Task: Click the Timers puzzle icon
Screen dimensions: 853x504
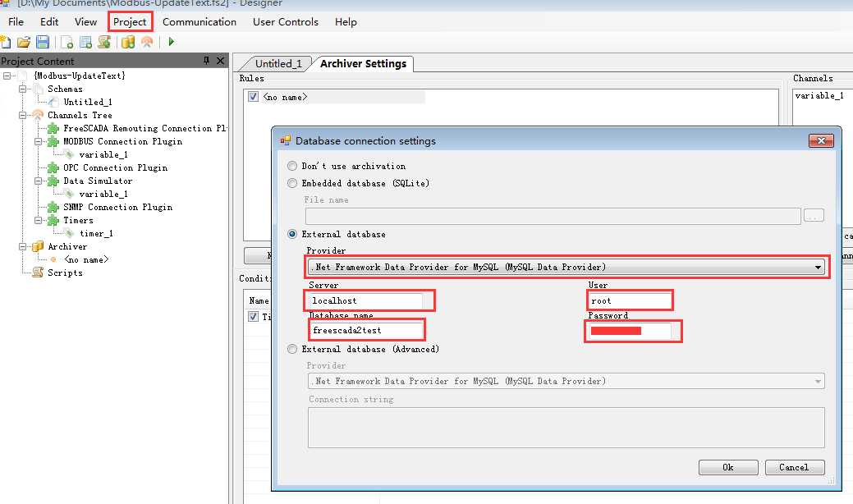Action: pos(53,220)
